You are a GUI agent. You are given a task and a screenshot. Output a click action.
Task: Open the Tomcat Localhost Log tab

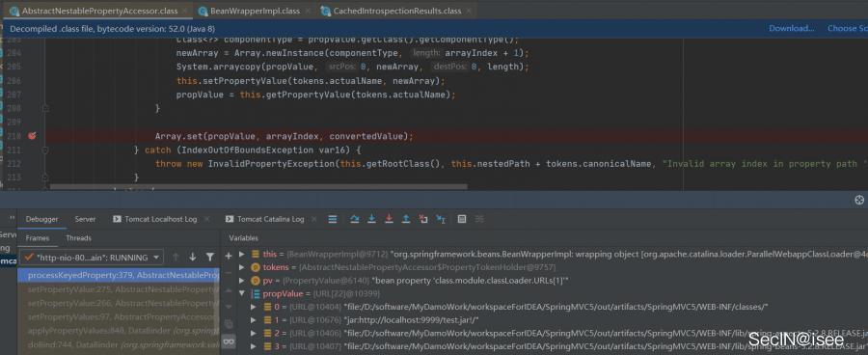coord(160,219)
